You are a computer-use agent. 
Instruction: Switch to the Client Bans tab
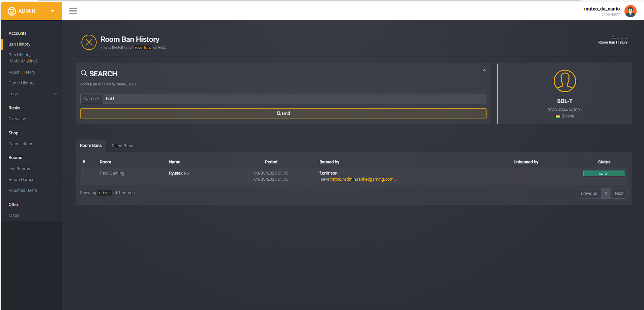tap(122, 146)
